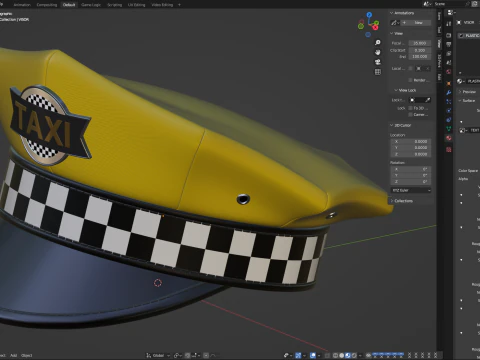The width and height of the screenshot is (480, 360).
Task: Click the viewport zoom magnifier icon
Action: (378, 43)
